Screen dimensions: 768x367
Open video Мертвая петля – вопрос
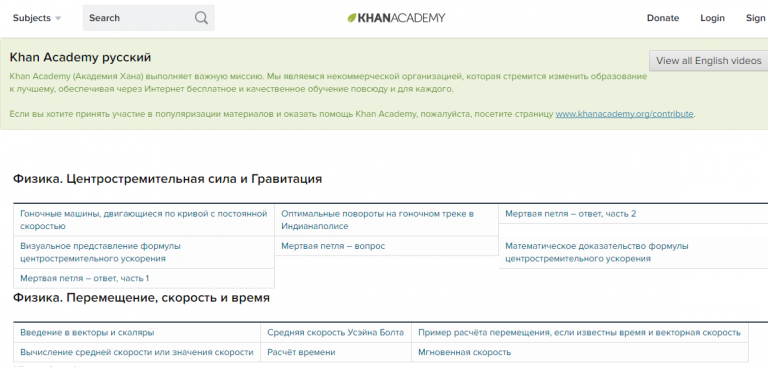pos(333,246)
